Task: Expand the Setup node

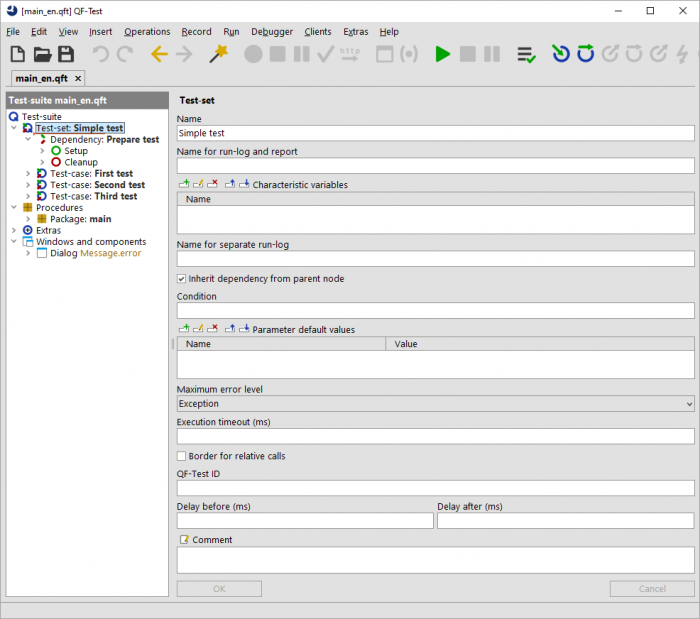Action: 42,151
